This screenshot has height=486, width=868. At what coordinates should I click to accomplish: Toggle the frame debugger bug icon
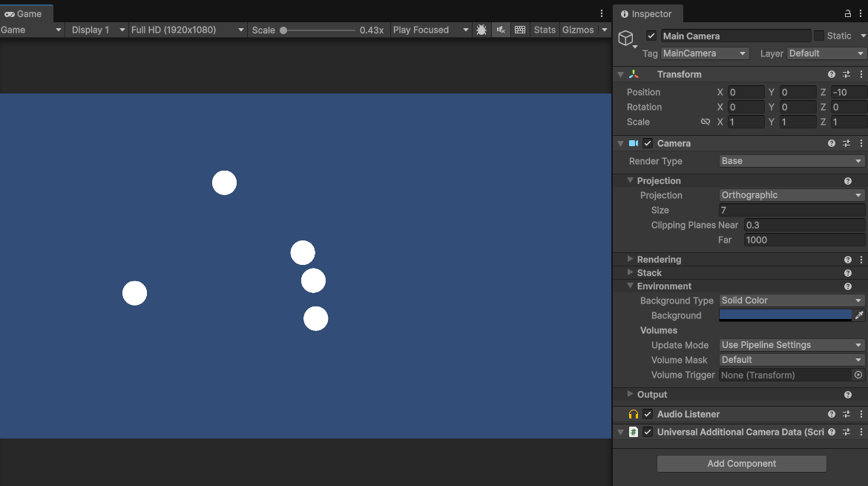[481, 30]
